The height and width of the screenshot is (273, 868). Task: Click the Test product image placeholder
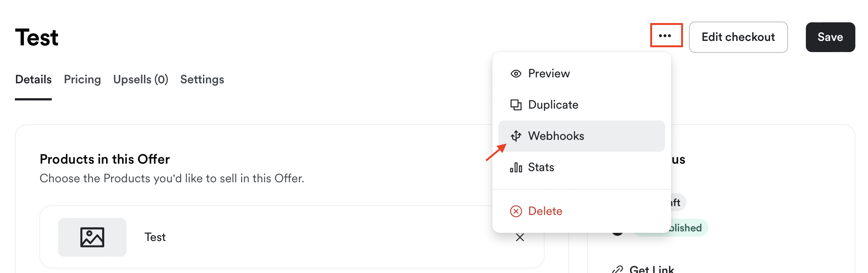[92, 237]
